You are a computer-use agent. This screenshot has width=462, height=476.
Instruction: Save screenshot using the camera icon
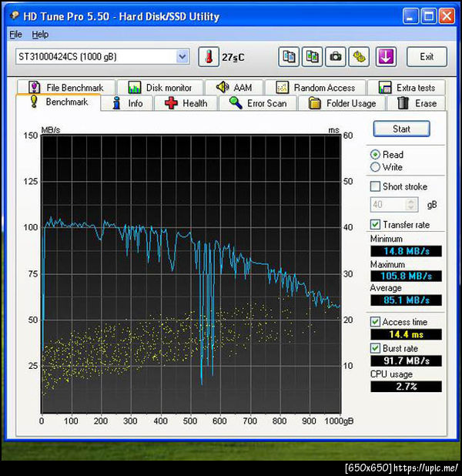(x=336, y=57)
